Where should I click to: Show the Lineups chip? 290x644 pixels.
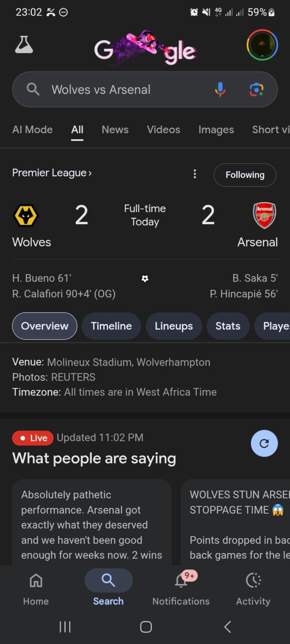click(x=174, y=326)
